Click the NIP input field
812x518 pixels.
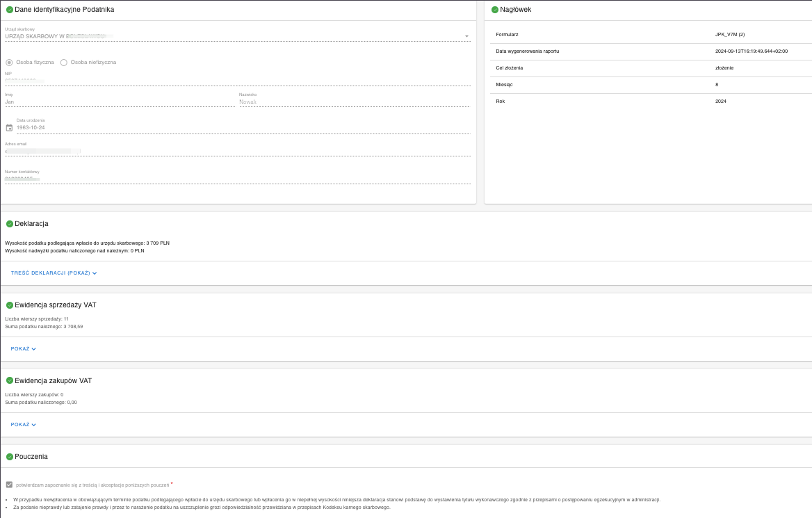(x=236, y=81)
